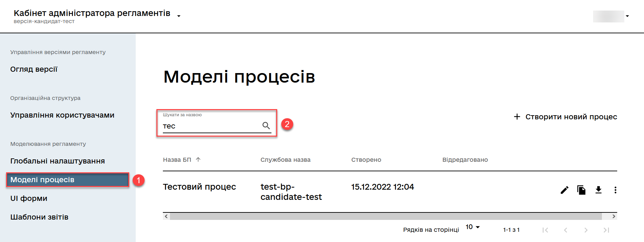Viewport: 644px width, 242px height.
Task: Jump to the last page icon
Action: [606, 230]
